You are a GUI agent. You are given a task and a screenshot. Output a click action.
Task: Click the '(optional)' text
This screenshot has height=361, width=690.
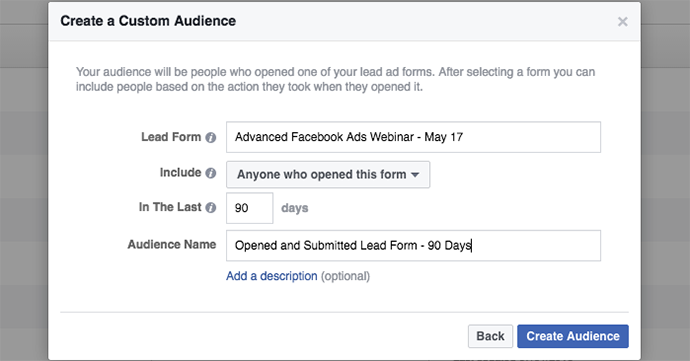345,276
